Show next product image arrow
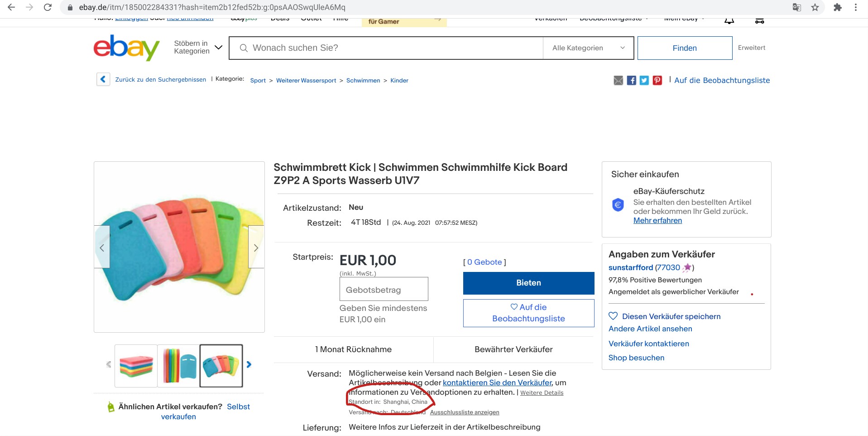868x436 pixels. [x=256, y=247]
